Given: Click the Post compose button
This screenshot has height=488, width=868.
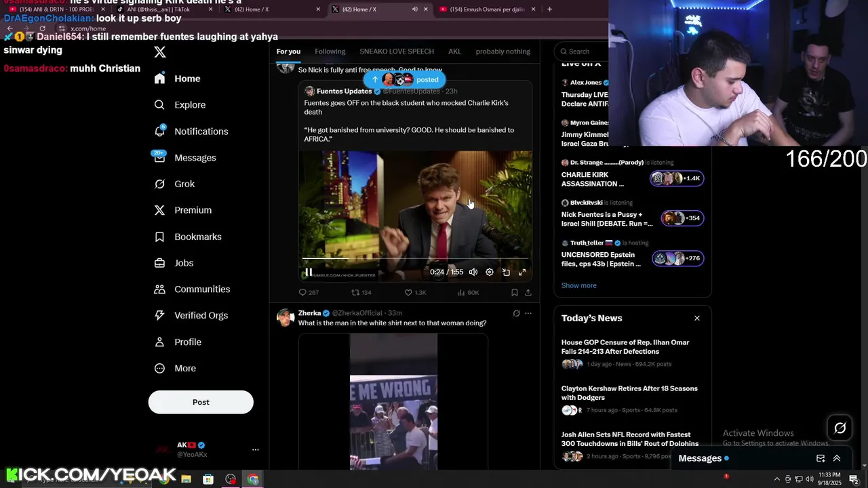Looking at the screenshot, I should [201, 402].
